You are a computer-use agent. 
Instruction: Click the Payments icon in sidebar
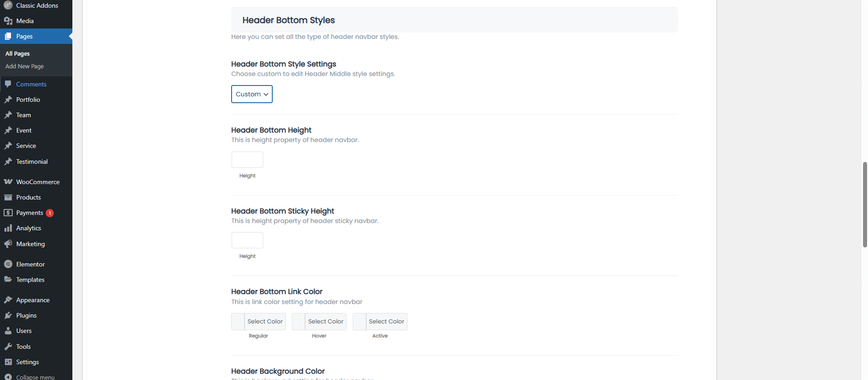coord(8,213)
